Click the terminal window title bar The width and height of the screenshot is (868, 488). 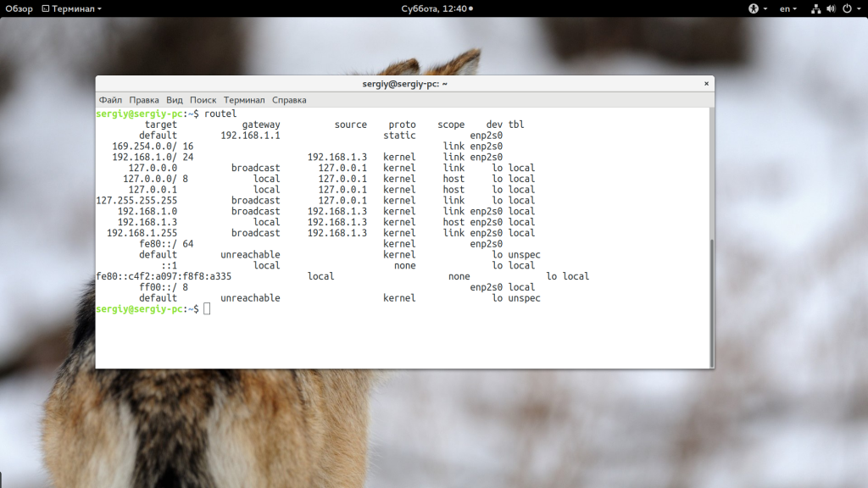[x=404, y=84]
